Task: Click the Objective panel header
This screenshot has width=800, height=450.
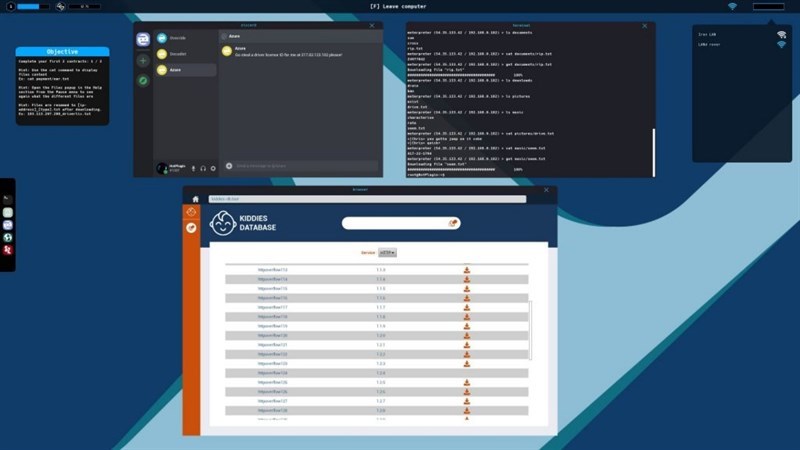Action: point(62,52)
